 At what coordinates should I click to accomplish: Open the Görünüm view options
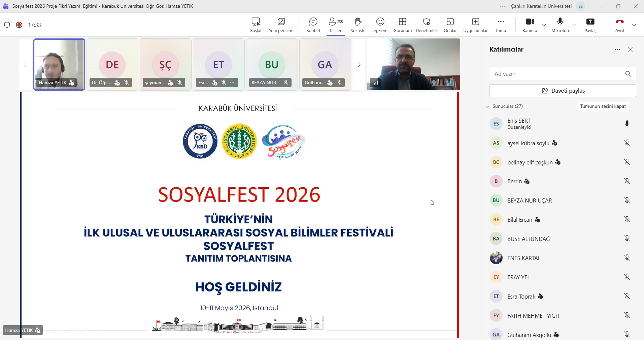(402, 25)
